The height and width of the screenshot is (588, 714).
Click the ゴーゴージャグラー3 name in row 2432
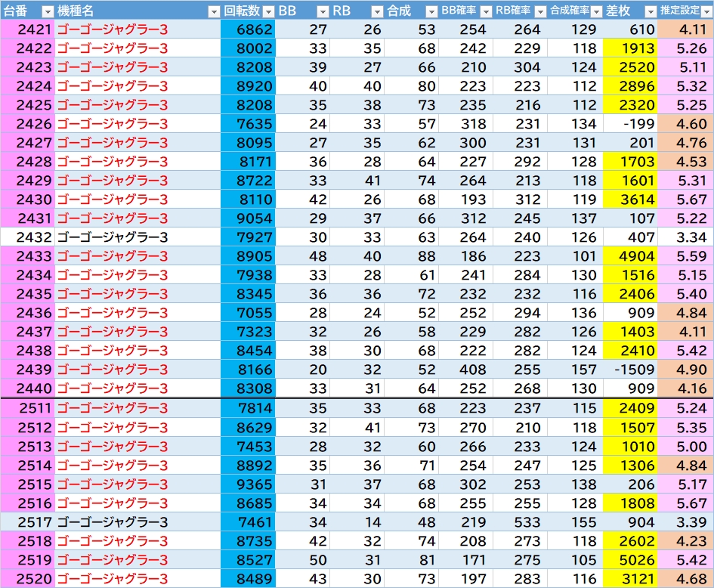tap(113, 237)
